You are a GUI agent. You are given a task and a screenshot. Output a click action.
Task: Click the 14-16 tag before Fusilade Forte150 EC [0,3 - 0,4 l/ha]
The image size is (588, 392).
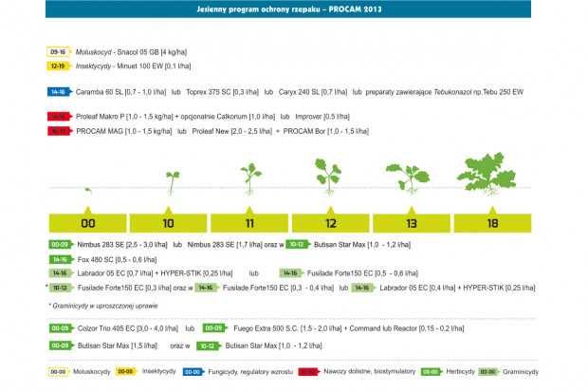tap(207, 288)
